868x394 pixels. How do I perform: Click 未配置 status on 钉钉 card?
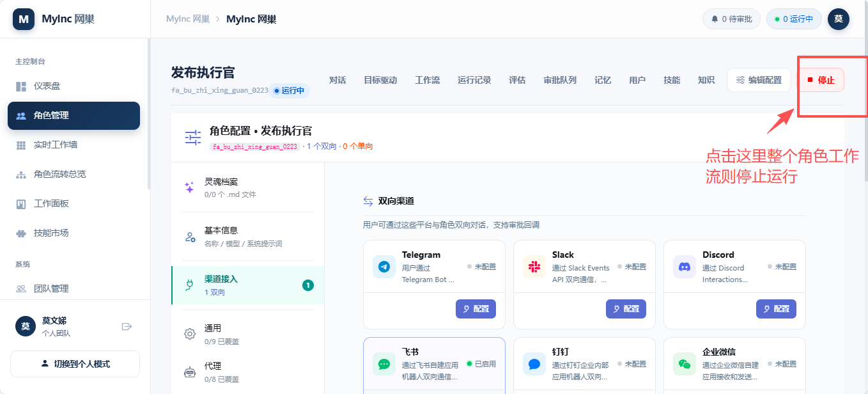click(632, 364)
